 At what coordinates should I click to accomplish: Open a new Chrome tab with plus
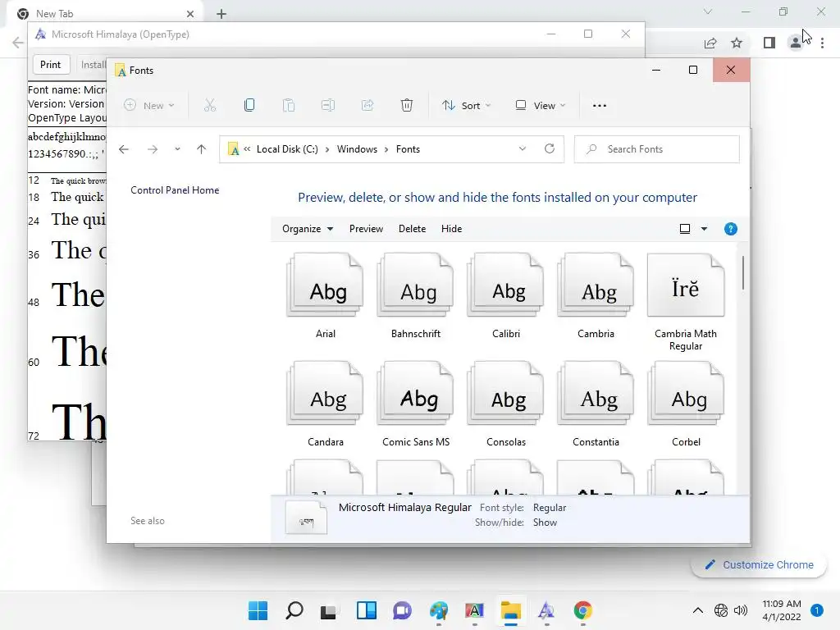(x=221, y=14)
